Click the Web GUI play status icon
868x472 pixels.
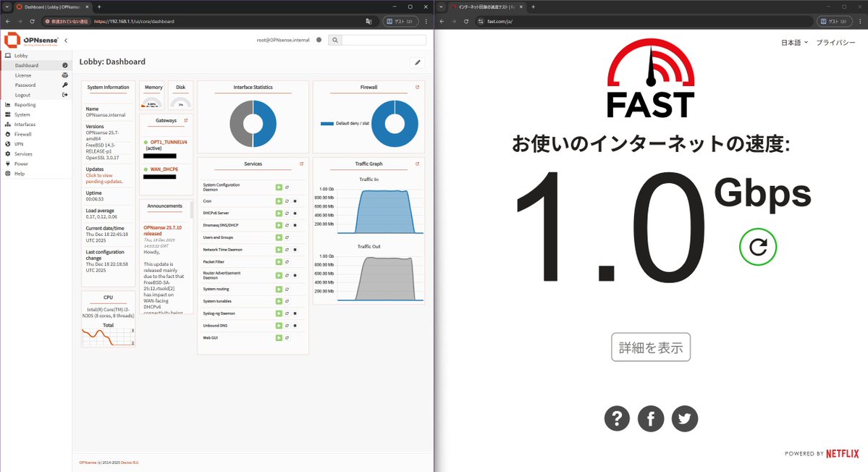click(279, 337)
